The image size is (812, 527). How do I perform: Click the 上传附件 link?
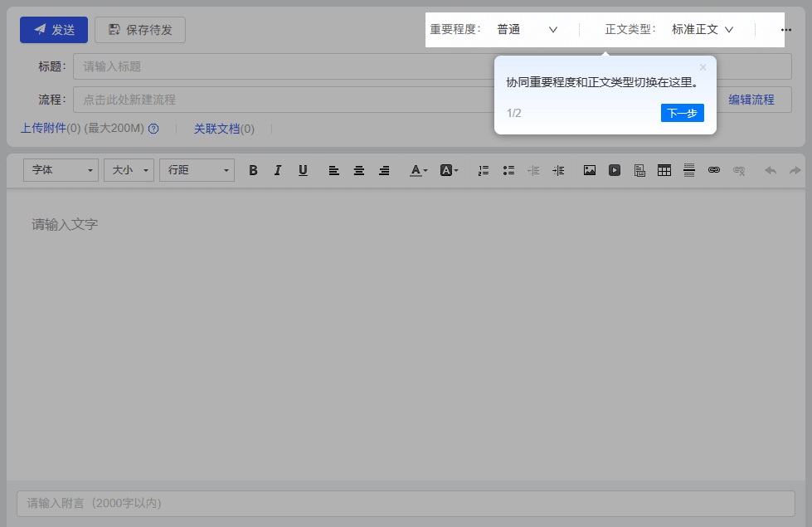point(43,128)
